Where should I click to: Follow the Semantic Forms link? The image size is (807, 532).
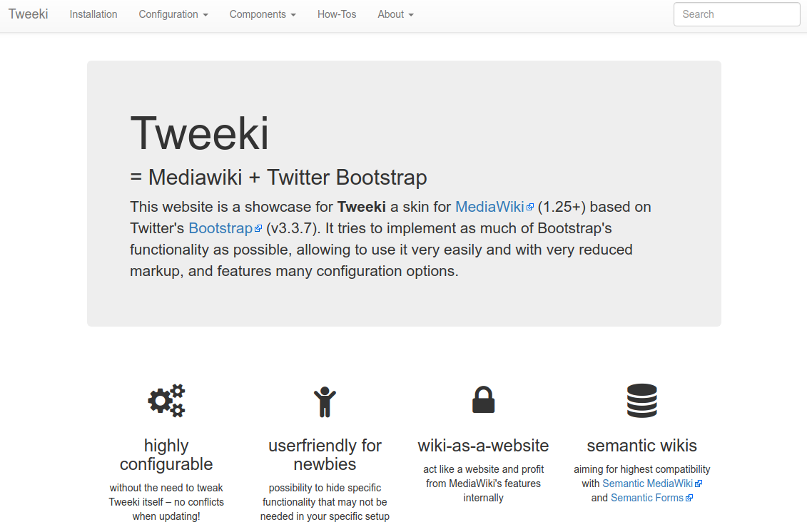pos(647,498)
